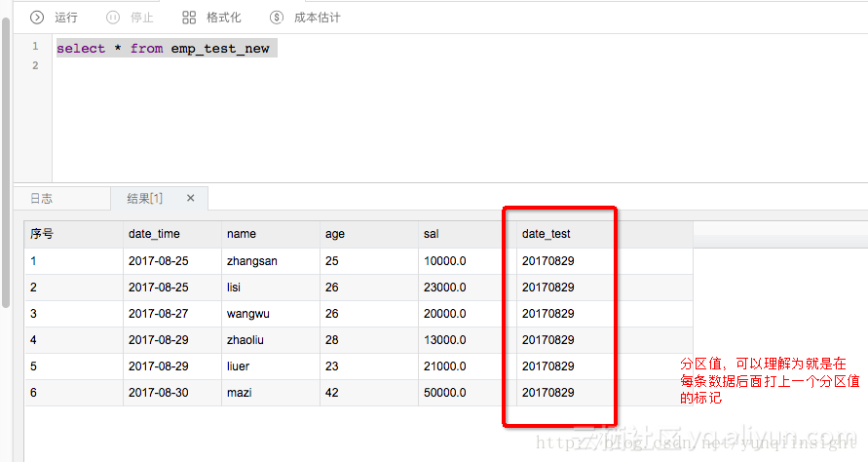Viewport: 868px width, 462px height.
Task: Select the cell containing liuer
Action: pos(271,366)
